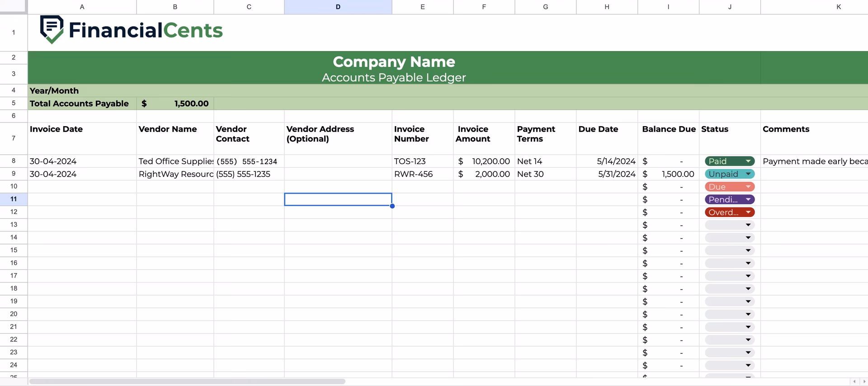Click the Company Name title cell
868x386 pixels.
(x=394, y=61)
